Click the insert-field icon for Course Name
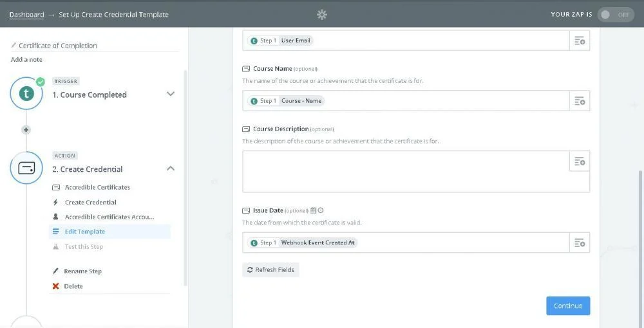This screenshot has width=644, height=328. (x=580, y=101)
